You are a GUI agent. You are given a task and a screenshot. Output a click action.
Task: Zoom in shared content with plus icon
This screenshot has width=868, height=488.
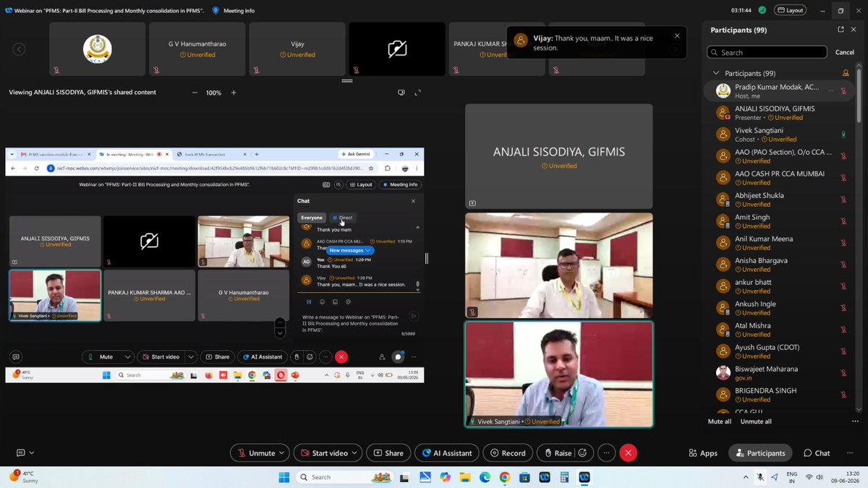[x=233, y=93]
